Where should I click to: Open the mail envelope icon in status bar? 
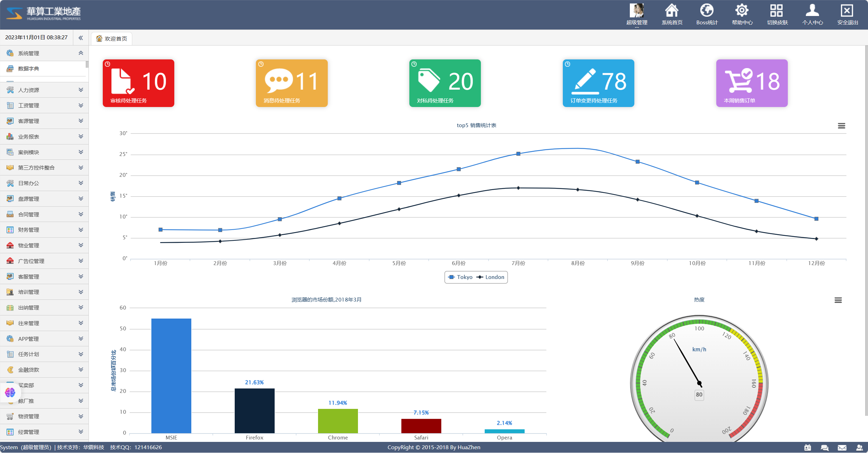tap(842, 447)
